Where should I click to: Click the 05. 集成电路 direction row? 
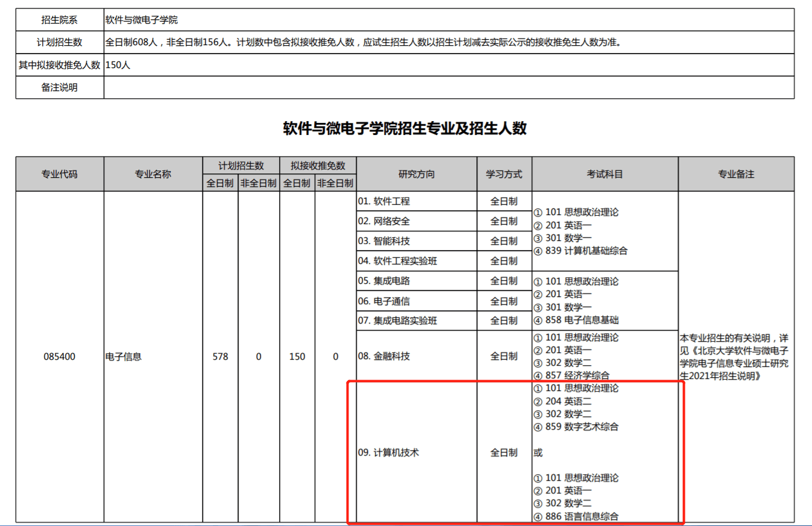click(x=417, y=281)
